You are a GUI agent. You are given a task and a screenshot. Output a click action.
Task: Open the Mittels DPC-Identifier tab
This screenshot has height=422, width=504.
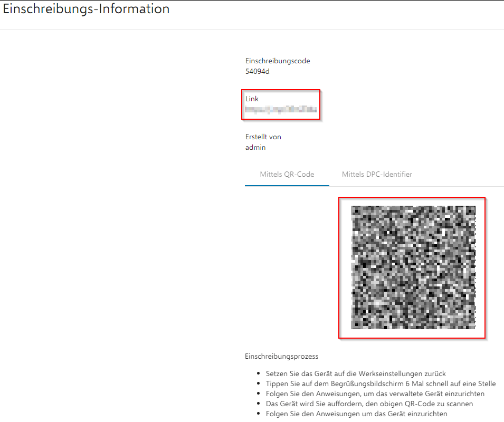coord(377,175)
